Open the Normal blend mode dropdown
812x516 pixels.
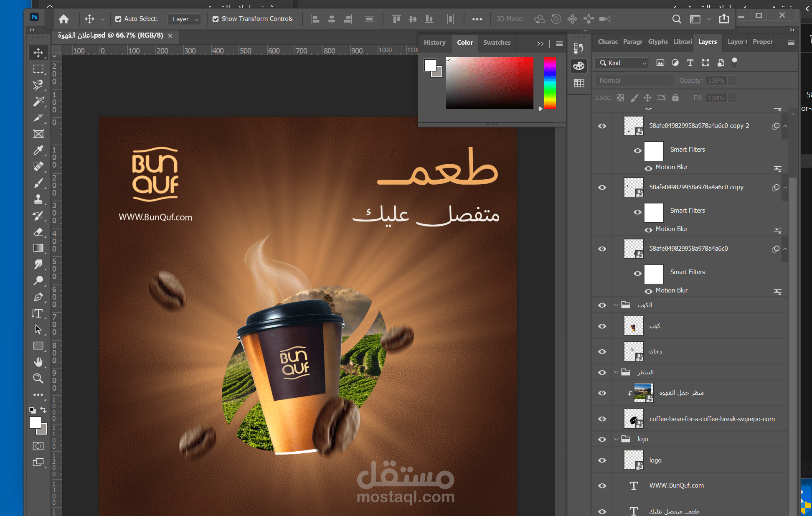635,81
